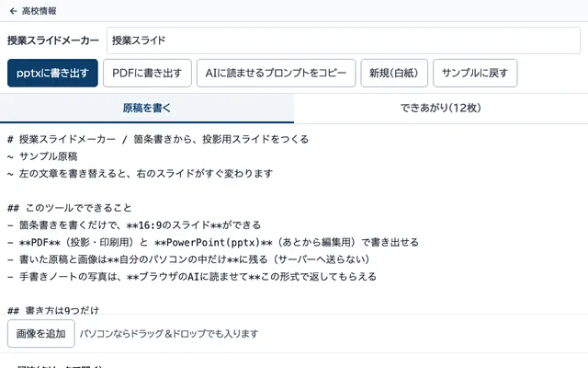
Task: Open the できあがり(12枚) tab
Action: tap(441, 109)
